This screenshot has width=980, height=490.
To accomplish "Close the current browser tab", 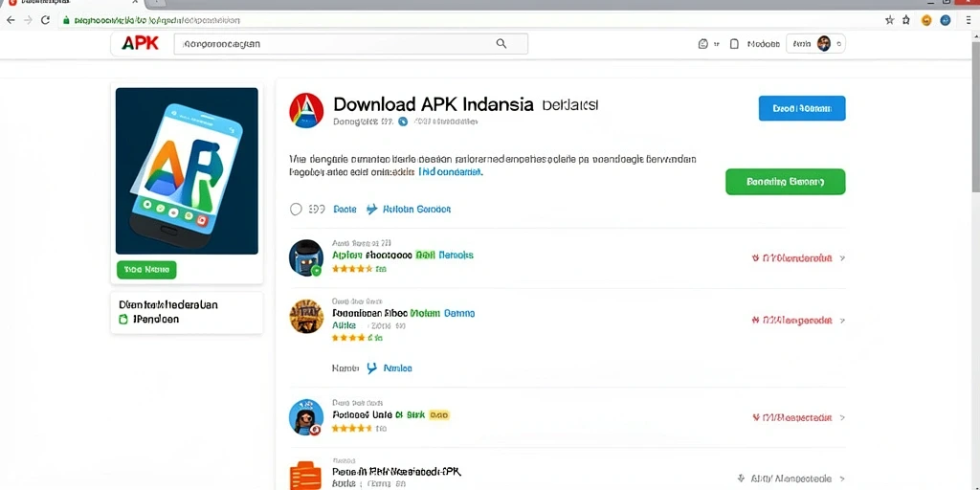I will (x=135, y=3).
